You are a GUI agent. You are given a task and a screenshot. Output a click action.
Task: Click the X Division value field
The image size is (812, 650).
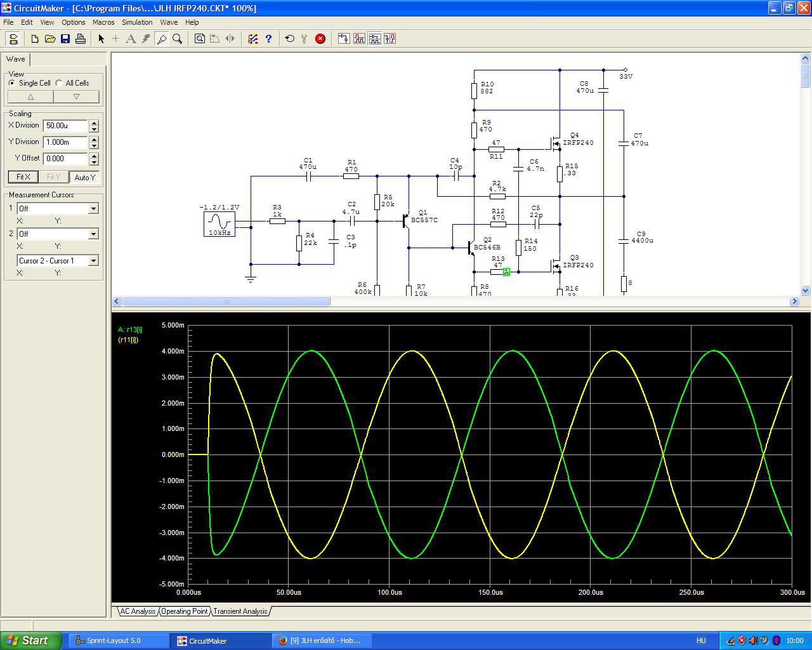(65, 126)
